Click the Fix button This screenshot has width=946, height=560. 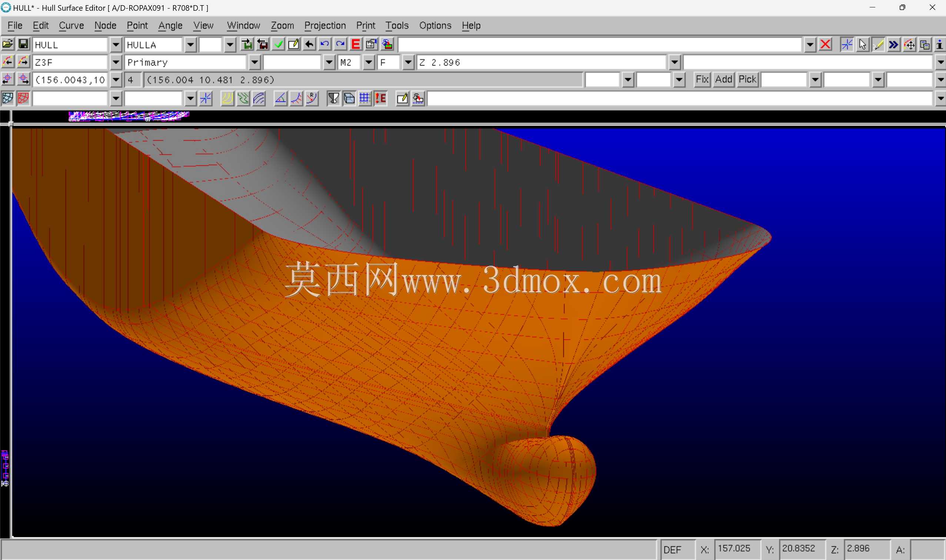pos(702,79)
